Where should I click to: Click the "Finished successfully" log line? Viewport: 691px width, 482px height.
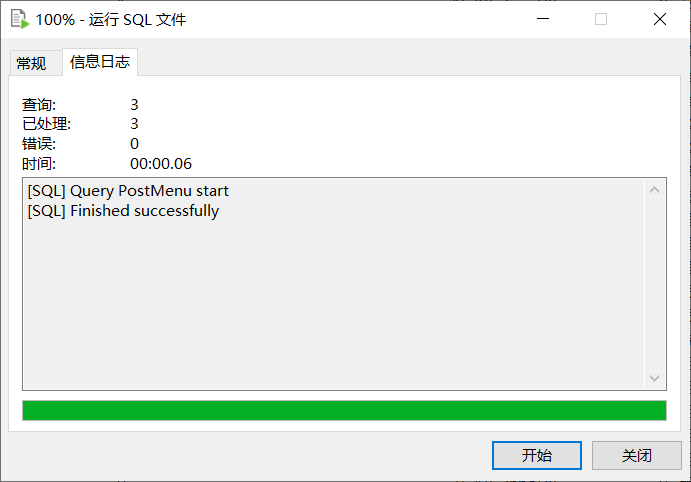[x=123, y=211]
